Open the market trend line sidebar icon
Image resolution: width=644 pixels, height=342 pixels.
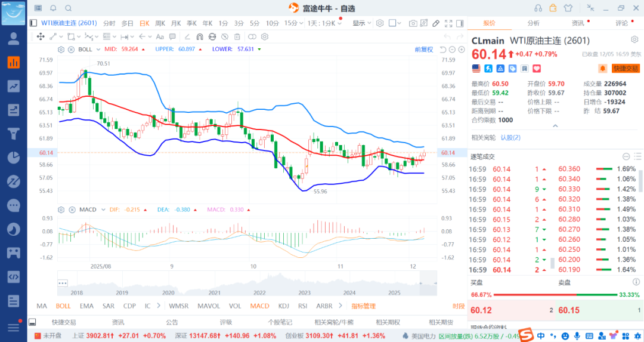click(14, 87)
